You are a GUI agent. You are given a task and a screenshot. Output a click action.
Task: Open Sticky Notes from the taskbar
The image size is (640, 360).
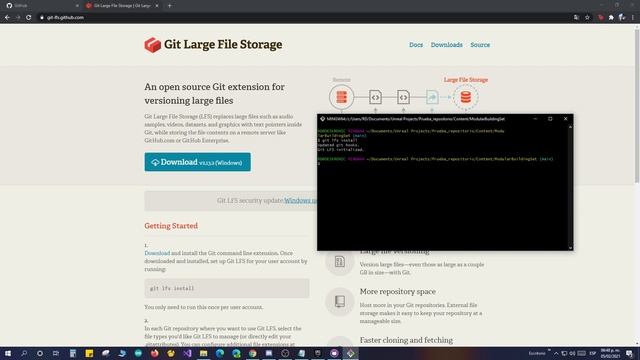(x=89, y=353)
